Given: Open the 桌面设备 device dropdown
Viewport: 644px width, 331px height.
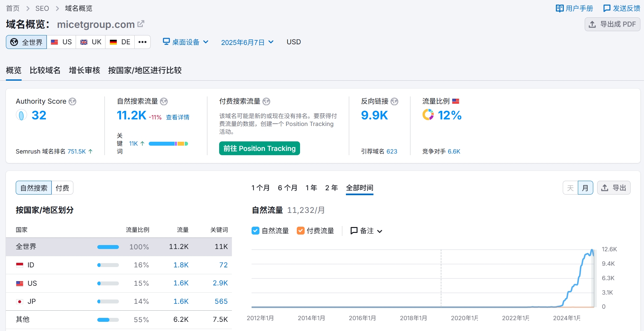Looking at the screenshot, I should pyautogui.click(x=186, y=42).
